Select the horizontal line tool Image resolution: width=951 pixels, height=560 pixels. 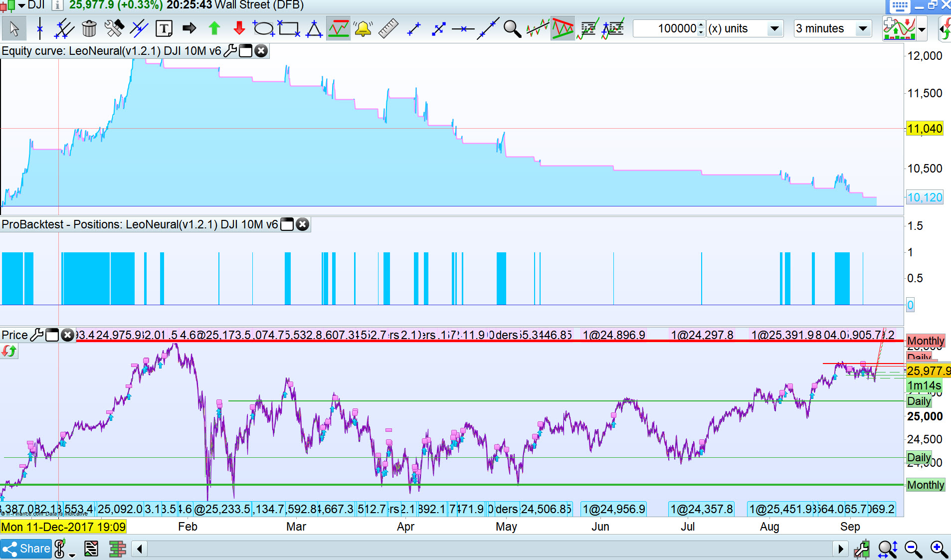pyautogui.click(x=463, y=29)
